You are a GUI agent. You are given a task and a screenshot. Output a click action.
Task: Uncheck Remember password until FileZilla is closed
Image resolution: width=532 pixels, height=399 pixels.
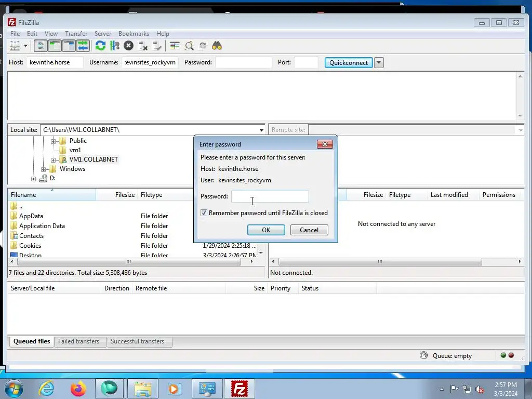(204, 212)
